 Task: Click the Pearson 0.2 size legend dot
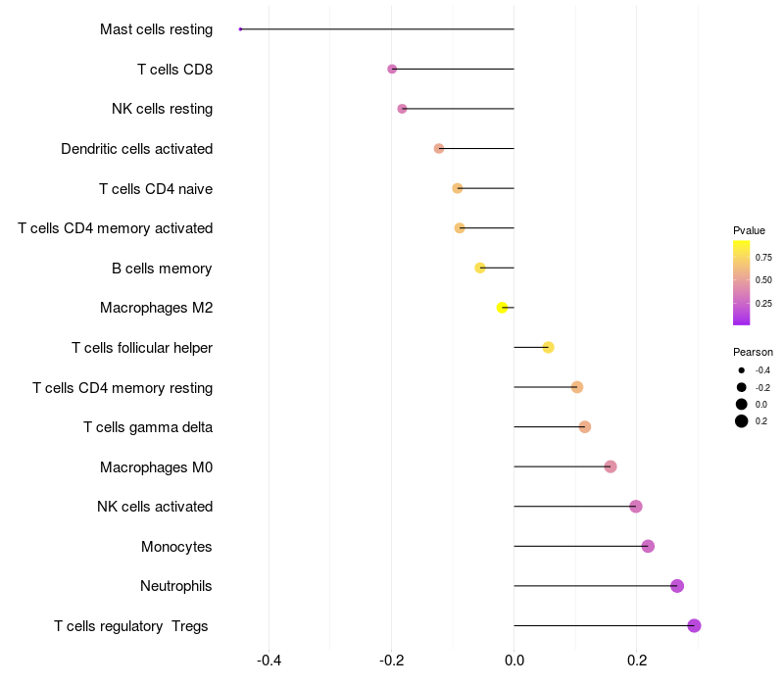[742, 421]
